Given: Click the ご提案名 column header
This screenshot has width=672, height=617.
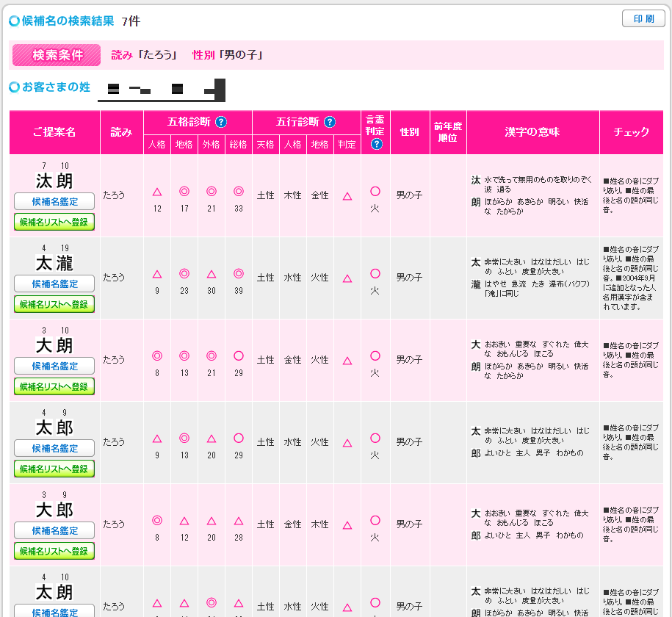Looking at the screenshot, I should (54, 132).
